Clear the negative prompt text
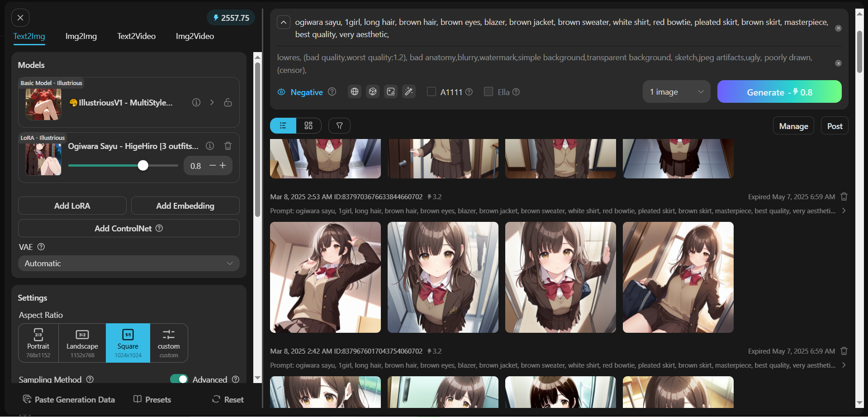Screen dimensions: 868x417 coord(838,63)
